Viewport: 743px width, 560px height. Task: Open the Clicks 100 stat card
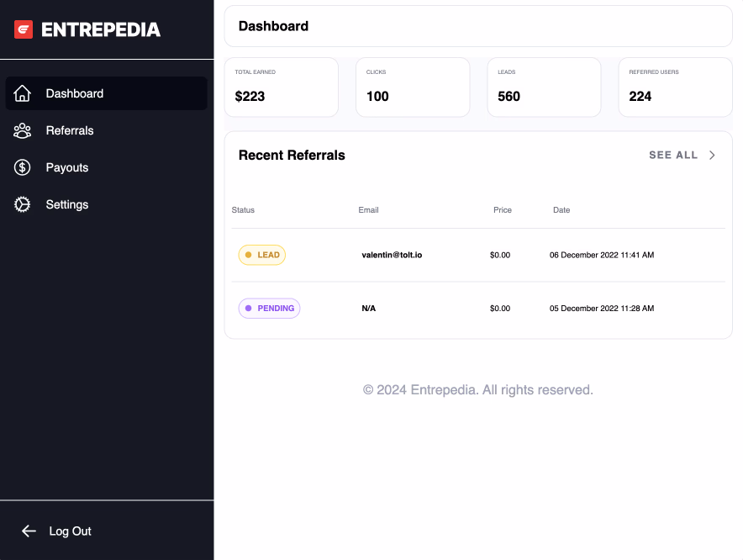coord(412,87)
